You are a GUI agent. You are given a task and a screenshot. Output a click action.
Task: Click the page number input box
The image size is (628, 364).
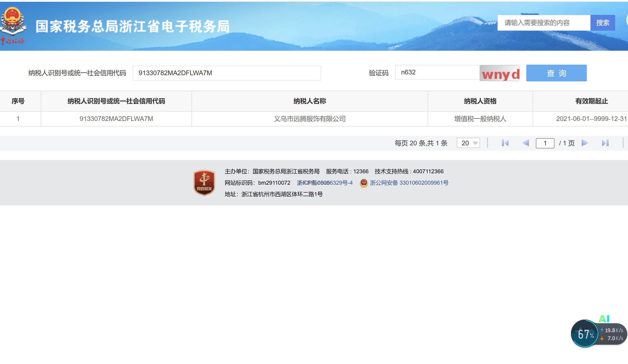pyautogui.click(x=545, y=143)
